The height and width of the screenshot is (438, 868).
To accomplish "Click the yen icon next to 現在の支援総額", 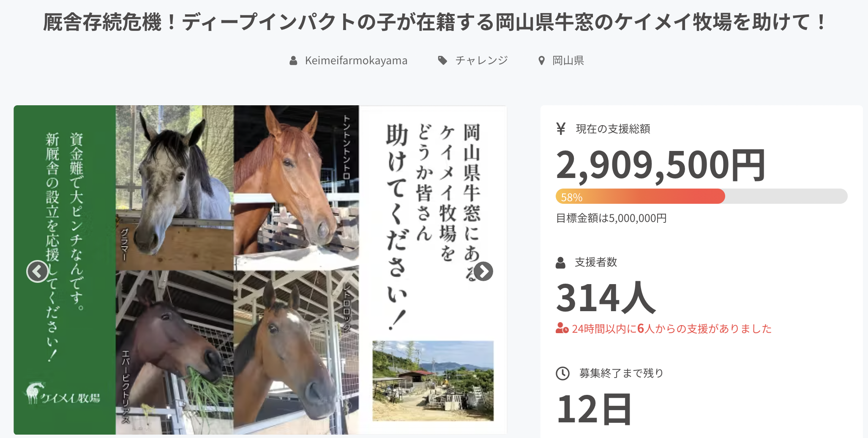I will [561, 129].
